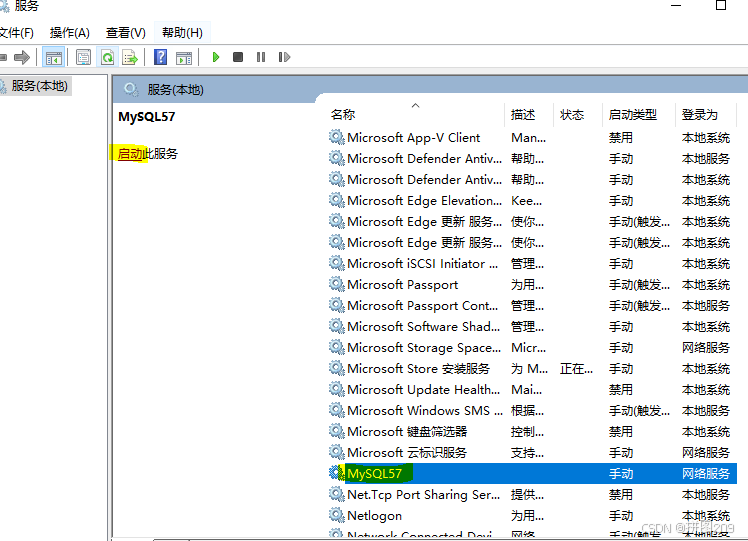This screenshot has height=541, width=748.
Task: Click the refresh toolbar icon
Action: (x=107, y=58)
